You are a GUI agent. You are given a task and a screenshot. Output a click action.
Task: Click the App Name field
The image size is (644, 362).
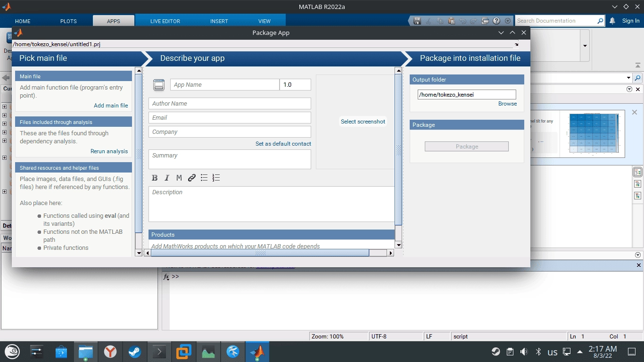click(x=225, y=85)
